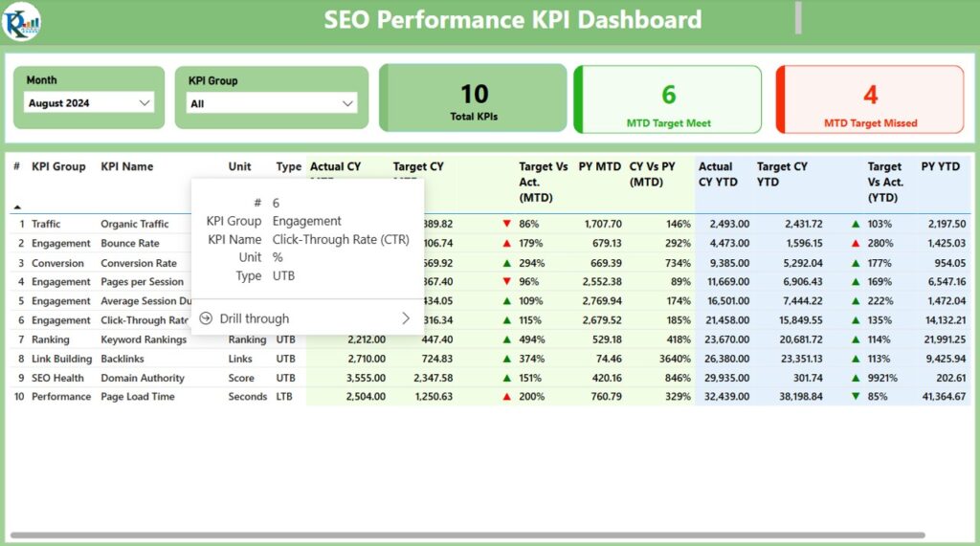Click the 32,439.00 Actual CY YTD value

[x=726, y=397]
